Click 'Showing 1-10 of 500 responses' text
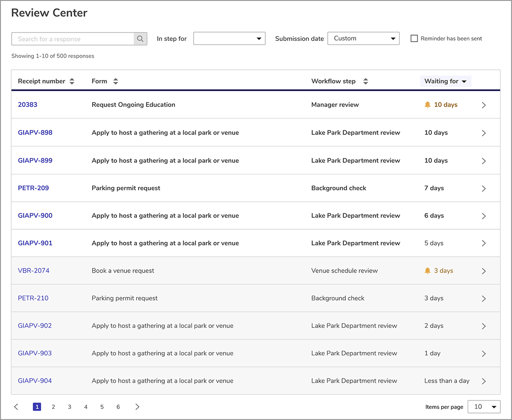Viewport: 512px width, 420px height. coord(53,56)
